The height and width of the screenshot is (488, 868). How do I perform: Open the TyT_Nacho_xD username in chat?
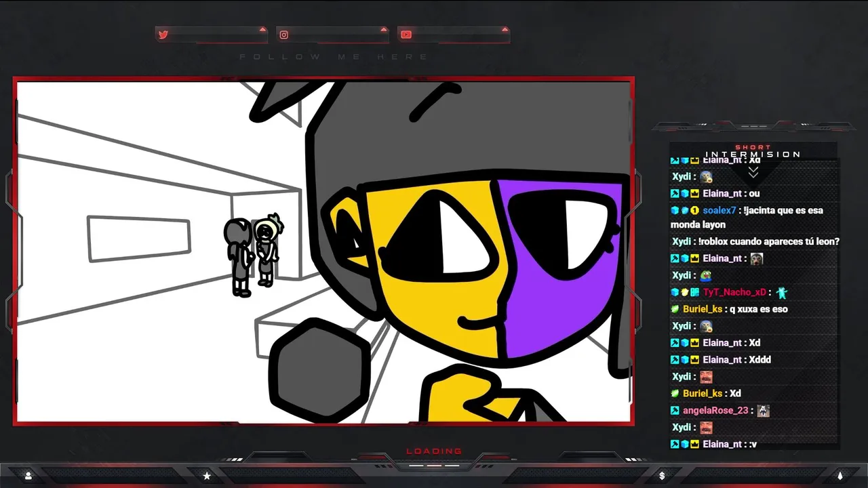734,292
